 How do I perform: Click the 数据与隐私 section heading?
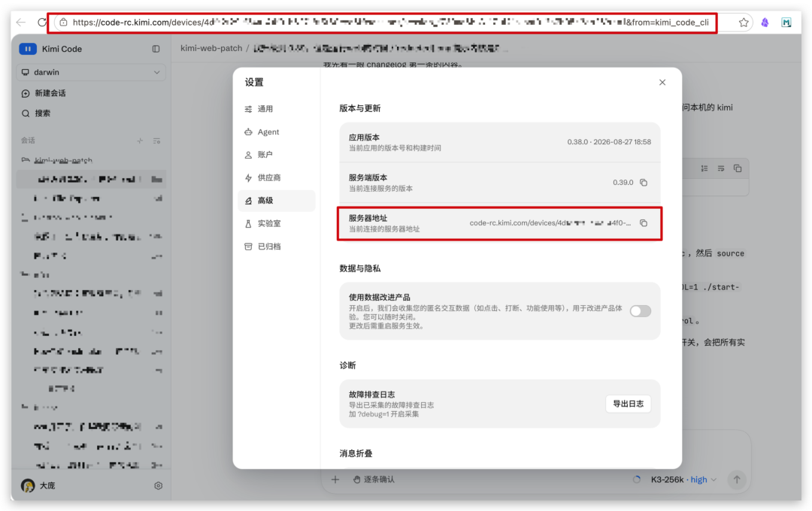(360, 268)
